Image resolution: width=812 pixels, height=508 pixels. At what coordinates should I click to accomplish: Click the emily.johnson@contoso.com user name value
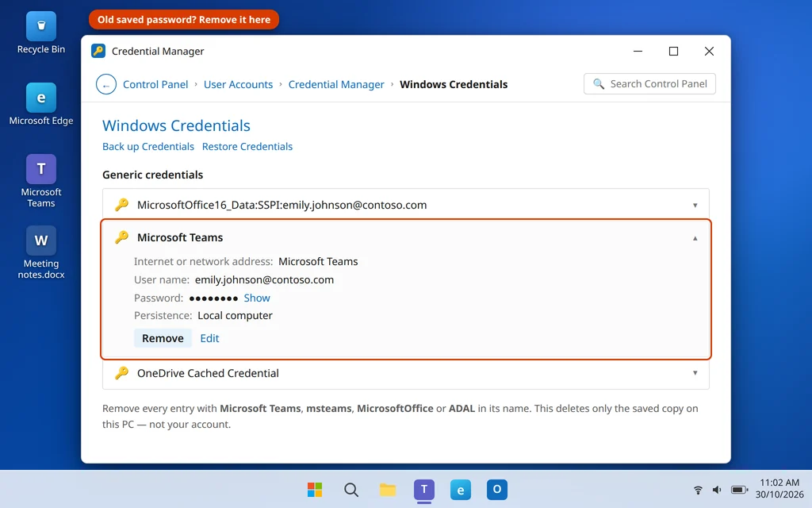click(264, 280)
